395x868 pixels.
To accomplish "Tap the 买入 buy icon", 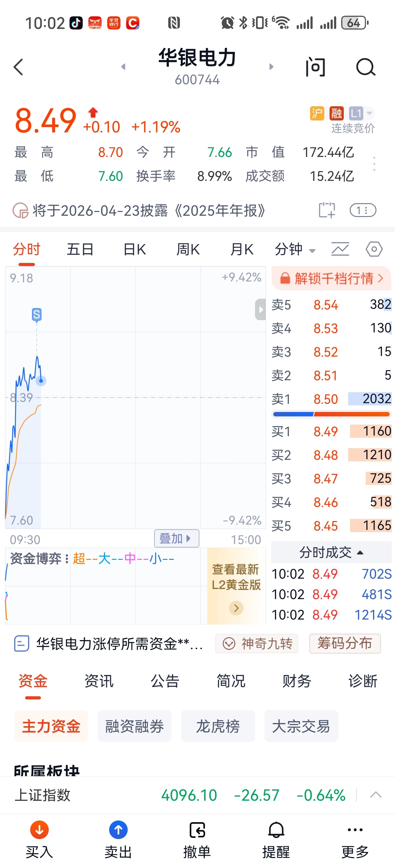I will 39,830.
